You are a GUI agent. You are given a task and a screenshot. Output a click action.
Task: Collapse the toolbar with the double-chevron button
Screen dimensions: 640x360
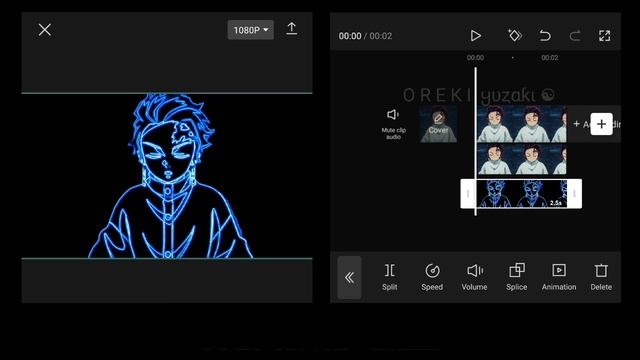coord(349,278)
